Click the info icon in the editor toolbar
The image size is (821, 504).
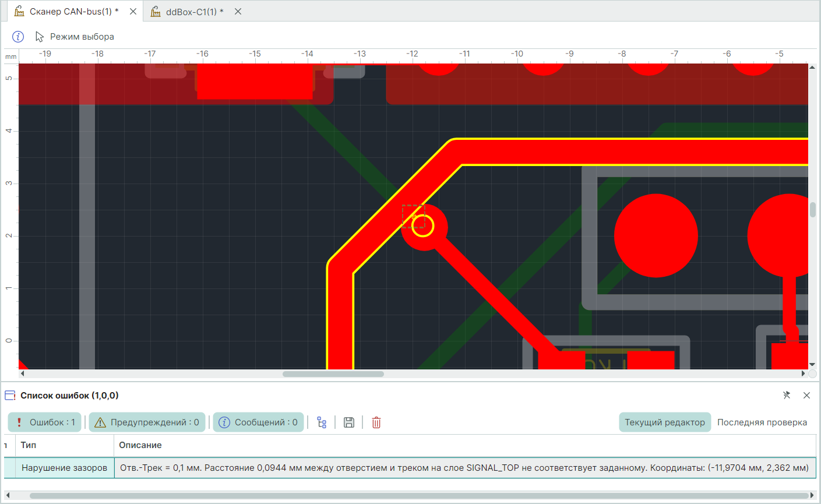tap(18, 37)
